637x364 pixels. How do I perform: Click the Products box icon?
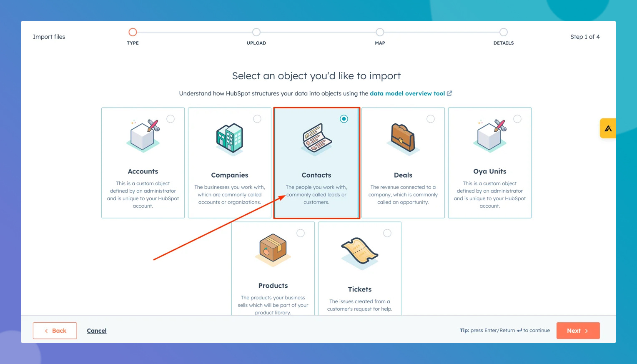(273, 249)
